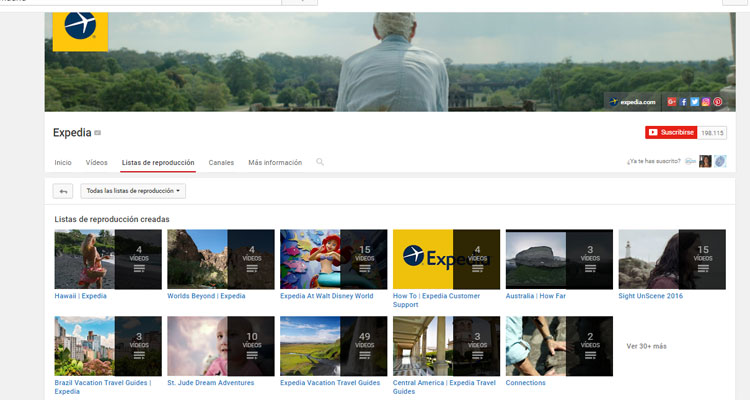Switch to the Canales tab
The image size is (750, 400).
click(x=221, y=163)
